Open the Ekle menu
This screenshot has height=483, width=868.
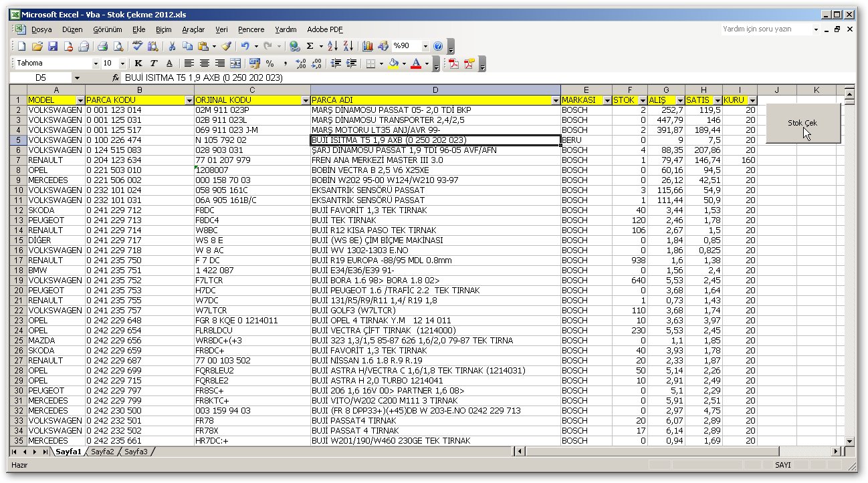pos(138,29)
